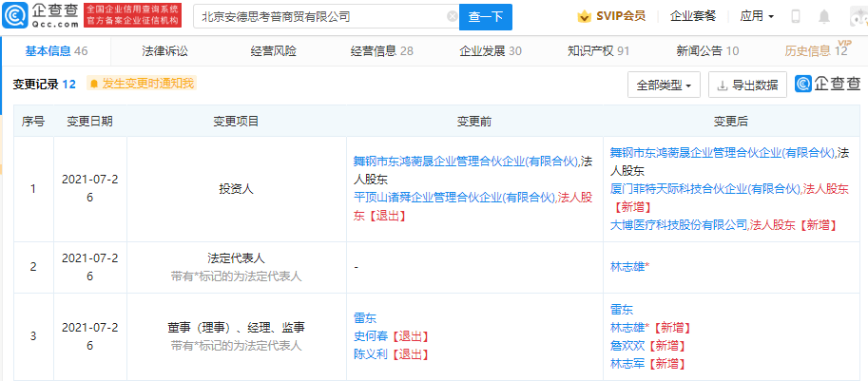
Task: Open 舞钢市东鸿蘅晟企业管理合伙企业 link in 变更后 column
Action: click(x=723, y=152)
